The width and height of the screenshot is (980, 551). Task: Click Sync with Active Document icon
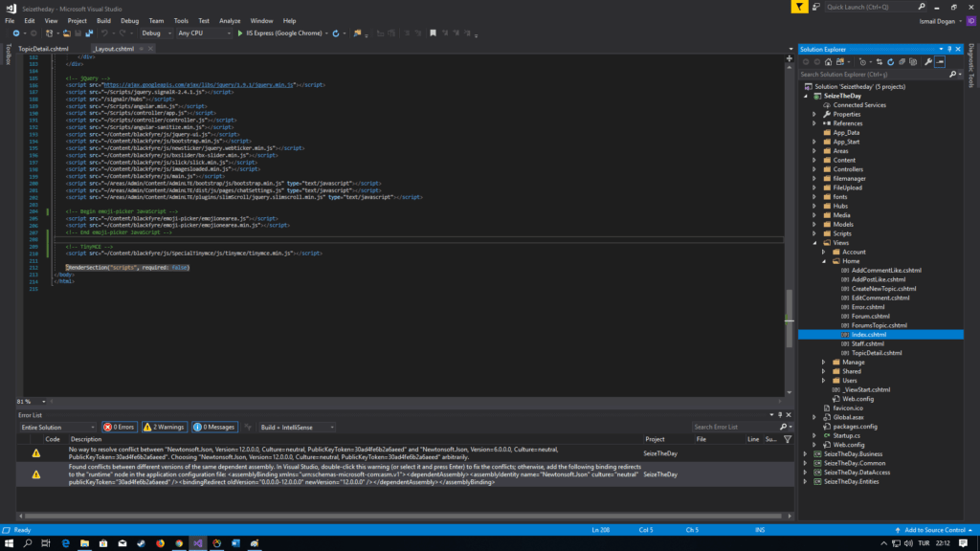point(880,62)
